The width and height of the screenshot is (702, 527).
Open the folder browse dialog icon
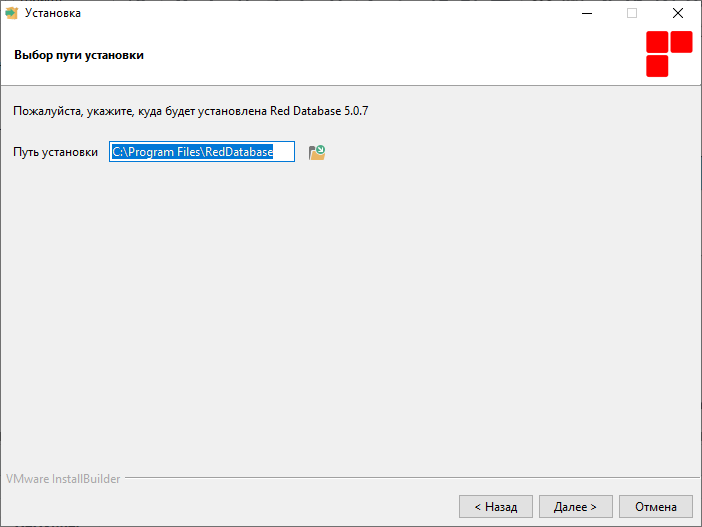pyautogui.click(x=317, y=152)
